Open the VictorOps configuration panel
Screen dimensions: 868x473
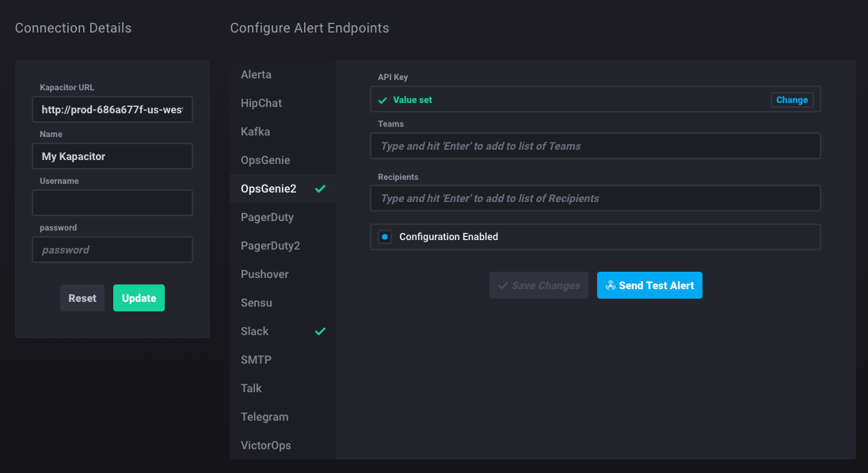(266, 445)
